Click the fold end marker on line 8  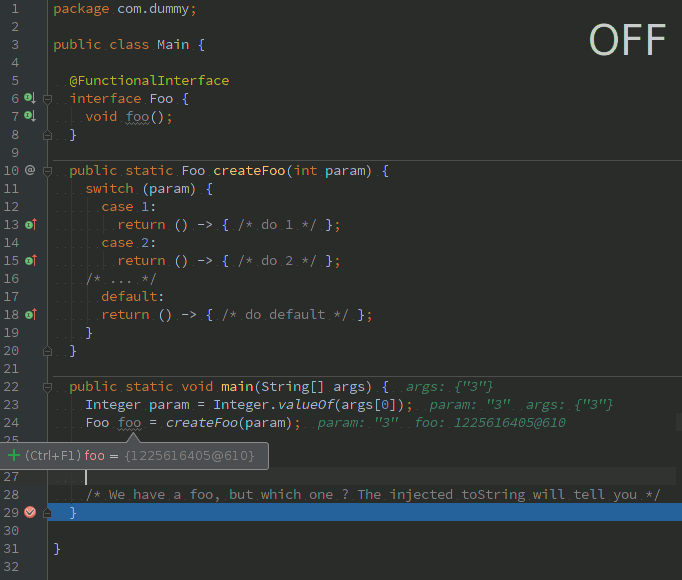click(x=47, y=135)
